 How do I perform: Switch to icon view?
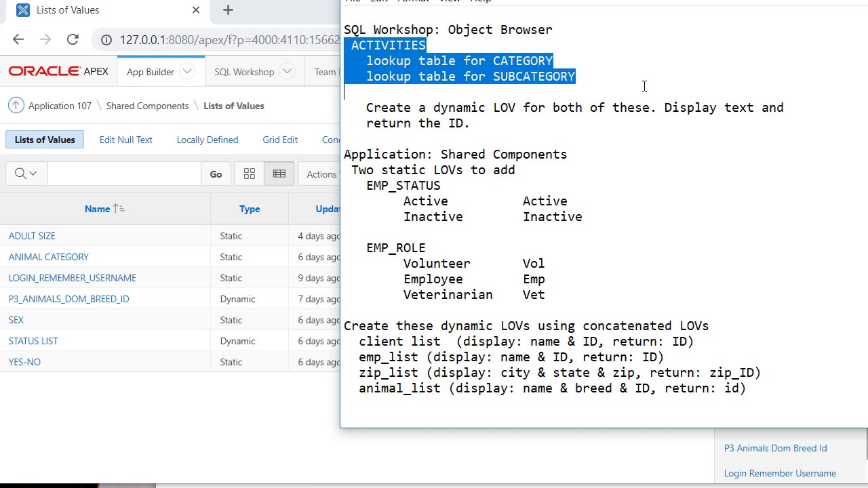(x=250, y=174)
